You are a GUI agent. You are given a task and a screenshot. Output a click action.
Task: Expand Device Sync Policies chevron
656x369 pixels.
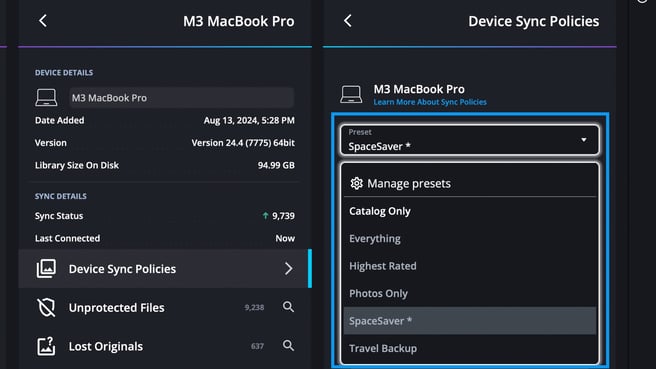point(288,269)
